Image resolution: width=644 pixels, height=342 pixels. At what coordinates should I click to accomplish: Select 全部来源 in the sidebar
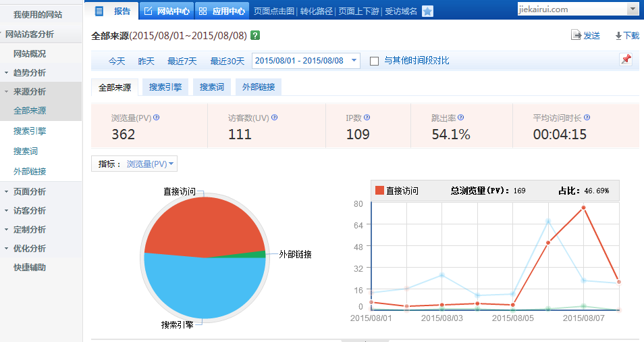(x=30, y=111)
